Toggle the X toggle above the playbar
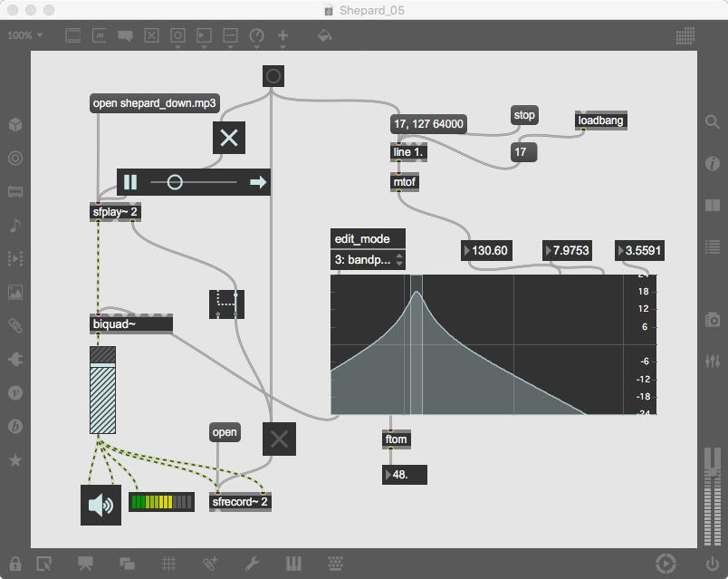The image size is (728, 579). tap(229, 138)
